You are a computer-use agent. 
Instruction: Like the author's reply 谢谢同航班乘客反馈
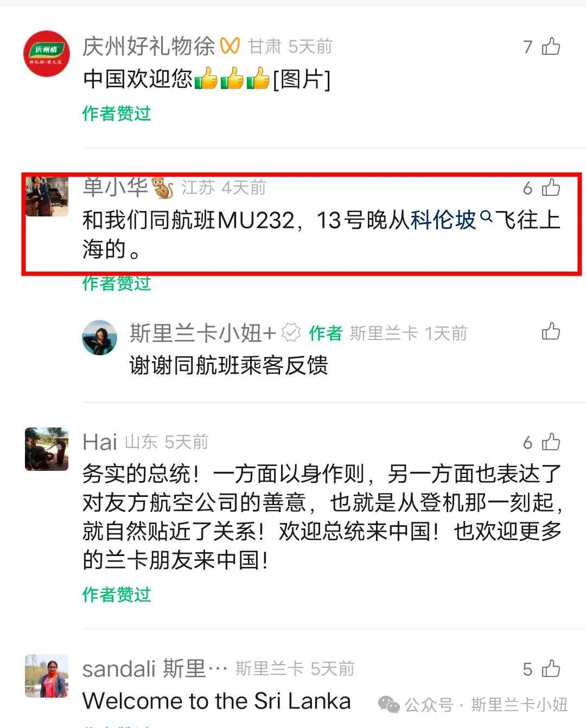551,331
